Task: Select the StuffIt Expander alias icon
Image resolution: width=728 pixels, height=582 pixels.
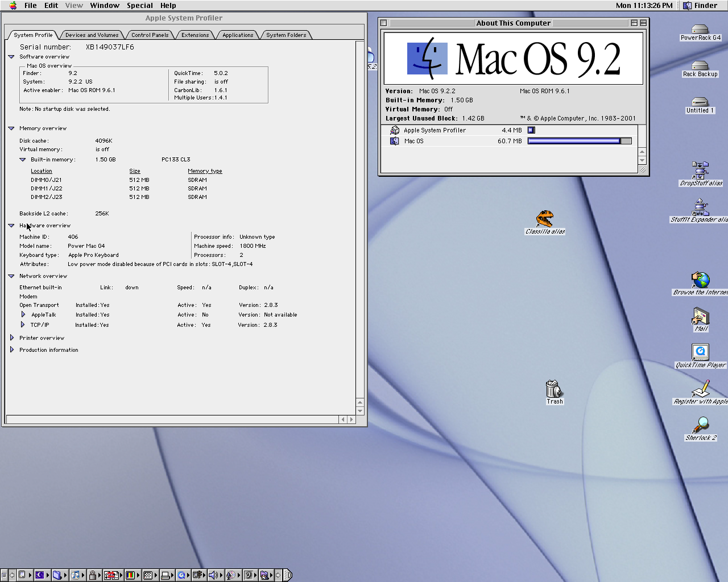Action: pyautogui.click(x=700, y=207)
